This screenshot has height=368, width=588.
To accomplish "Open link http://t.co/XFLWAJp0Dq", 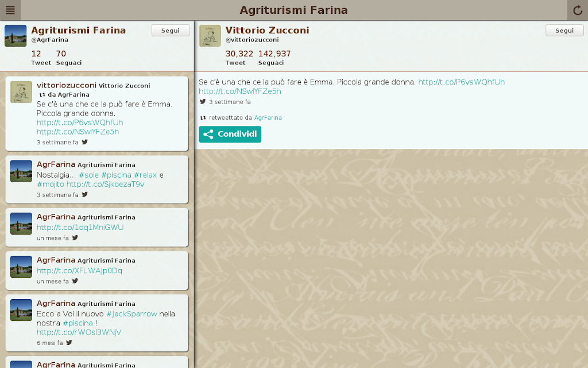I will [79, 270].
